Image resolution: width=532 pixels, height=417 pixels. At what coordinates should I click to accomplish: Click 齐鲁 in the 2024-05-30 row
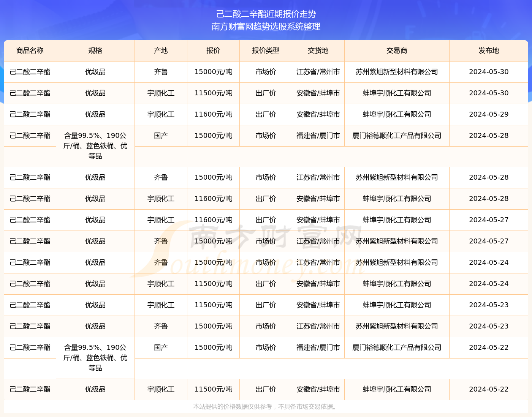point(161,72)
